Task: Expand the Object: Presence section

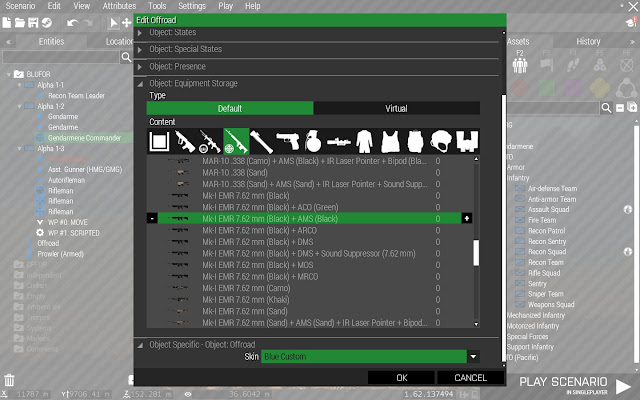Action: 140,67
